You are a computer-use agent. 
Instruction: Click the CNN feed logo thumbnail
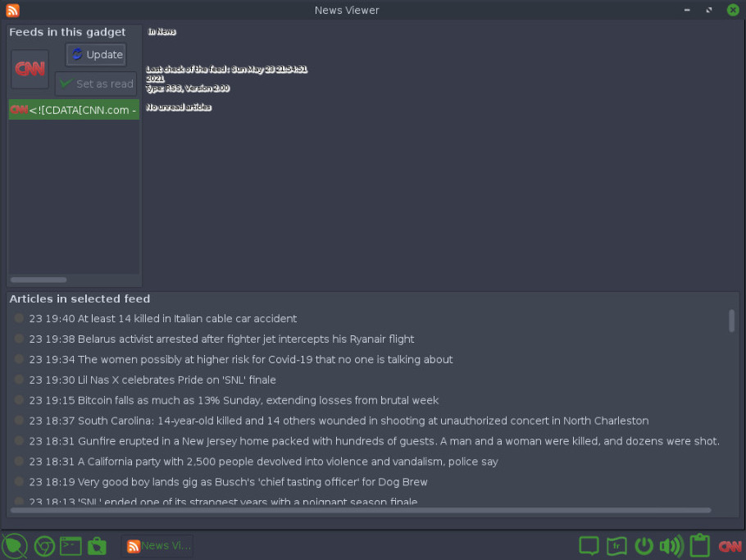point(30,69)
